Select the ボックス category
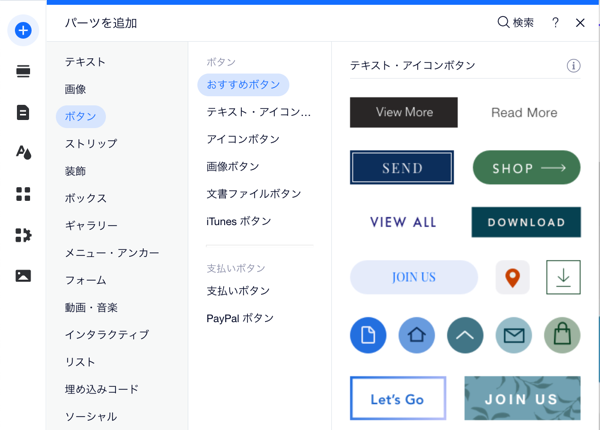Viewport: 600px width, 430px height. [x=86, y=198]
